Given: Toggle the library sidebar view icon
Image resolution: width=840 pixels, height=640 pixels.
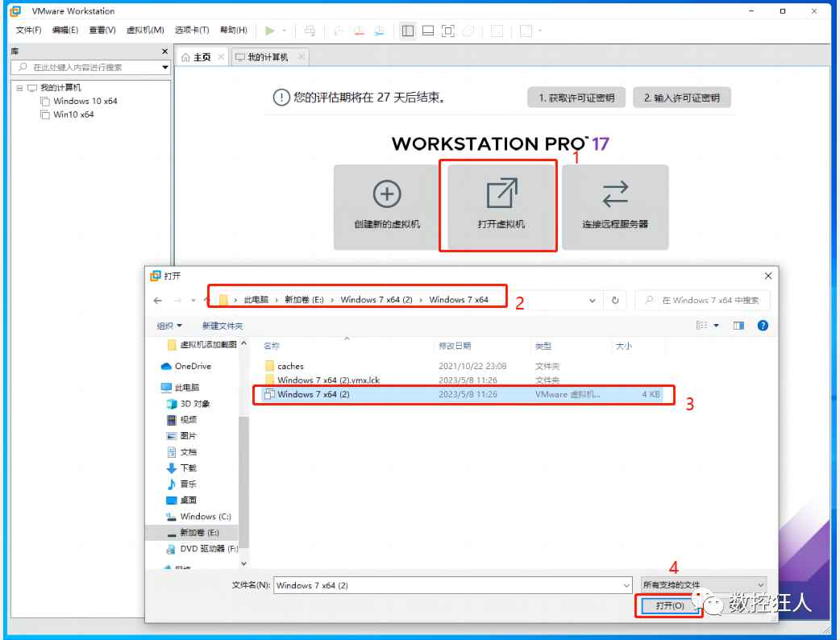Looking at the screenshot, I should (x=408, y=31).
